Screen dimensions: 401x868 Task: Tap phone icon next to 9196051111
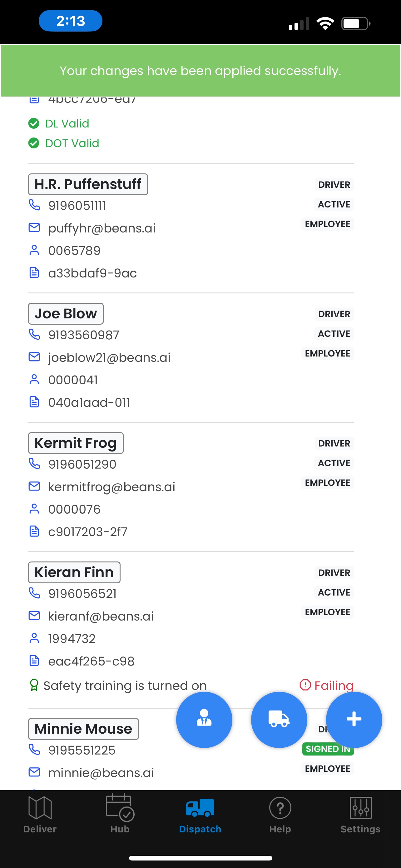pos(34,205)
